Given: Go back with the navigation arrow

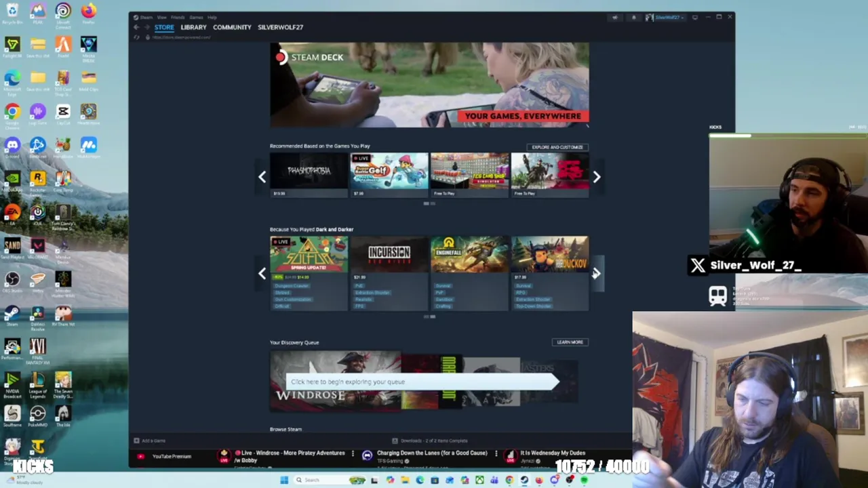Looking at the screenshot, I should pyautogui.click(x=136, y=27).
